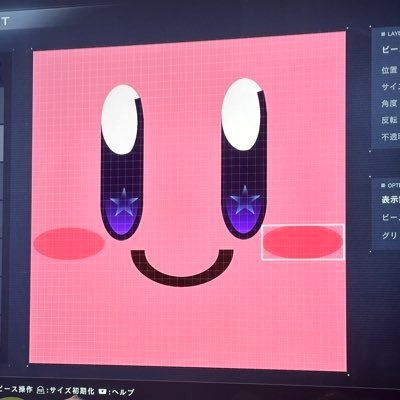Open the 位置 position setting row
Viewport: 400px width, 400px height.
click(x=389, y=70)
